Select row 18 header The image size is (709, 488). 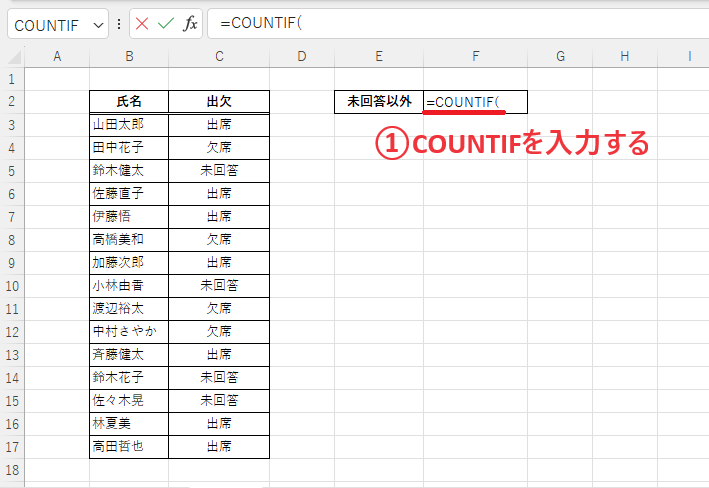tap(12, 470)
